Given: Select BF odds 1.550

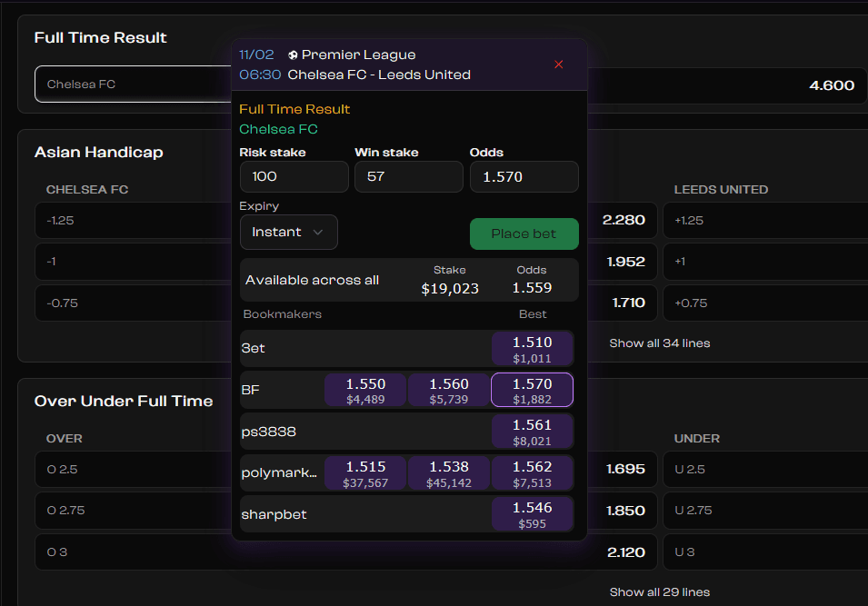Looking at the screenshot, I should coord(365,390).
